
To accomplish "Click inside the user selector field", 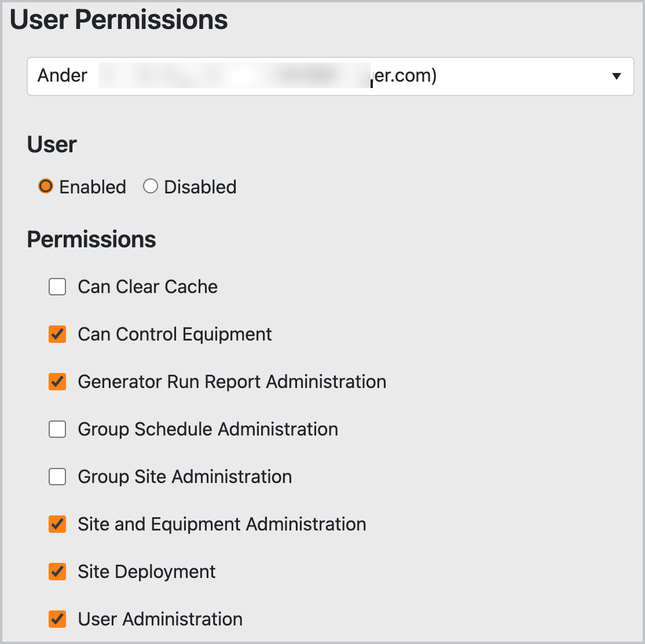I will point(232,76).
